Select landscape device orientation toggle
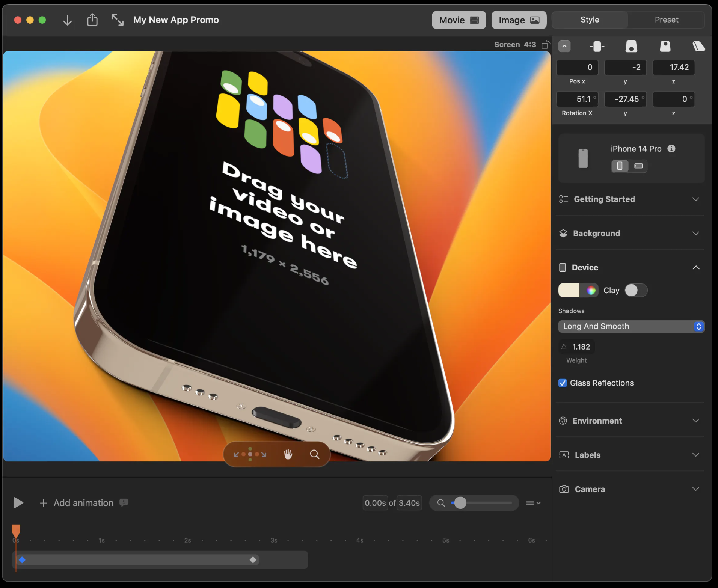This screenshot has width=718, height=588. coord(638,166)
